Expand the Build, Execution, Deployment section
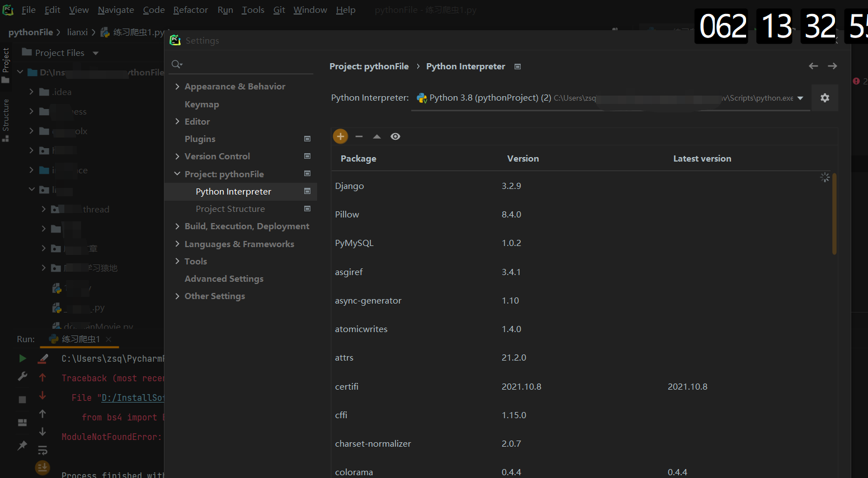The height and width of the screenshot is (478, 868). click(177, 226)
